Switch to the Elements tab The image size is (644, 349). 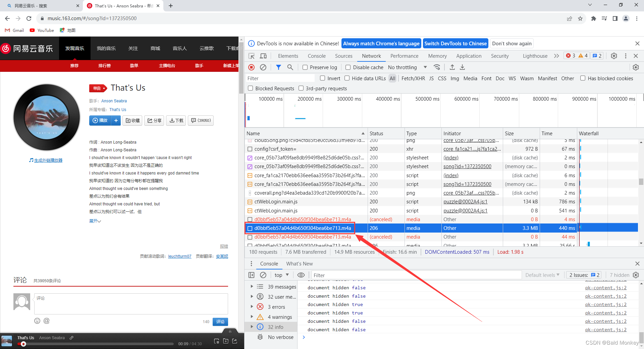[x=288, y=56]
